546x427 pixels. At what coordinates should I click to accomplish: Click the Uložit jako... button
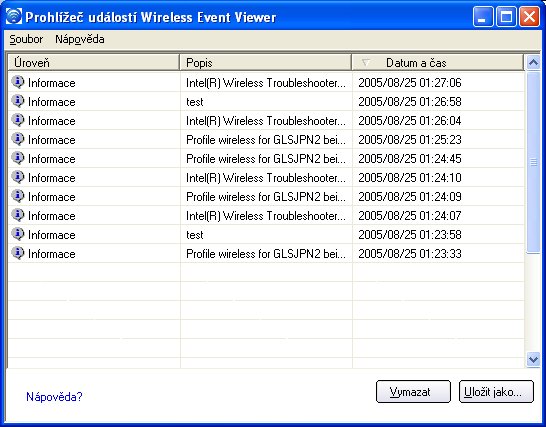click(496, 392)
